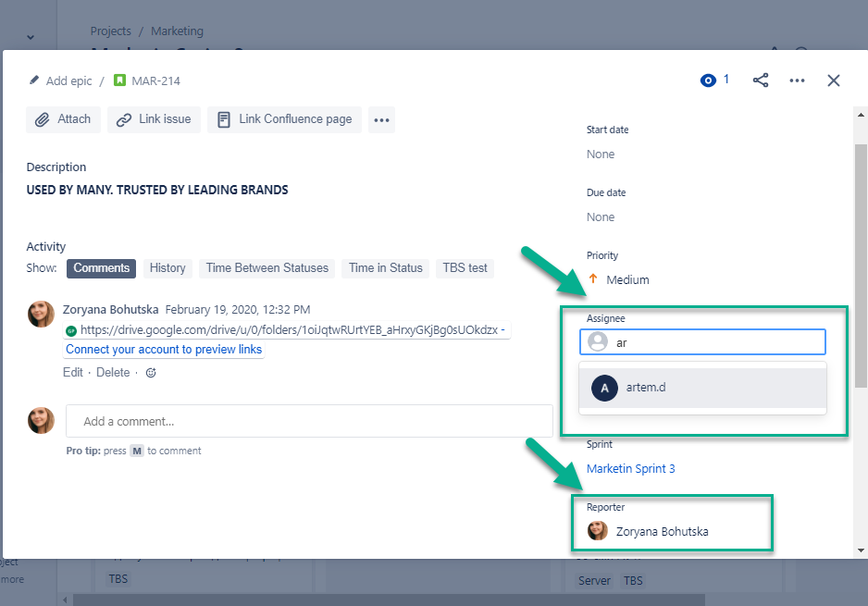Click Connect your account to preview links
The width and height of the screenshot is (868, 606).
pyautogui.click(x=163, y=349)
